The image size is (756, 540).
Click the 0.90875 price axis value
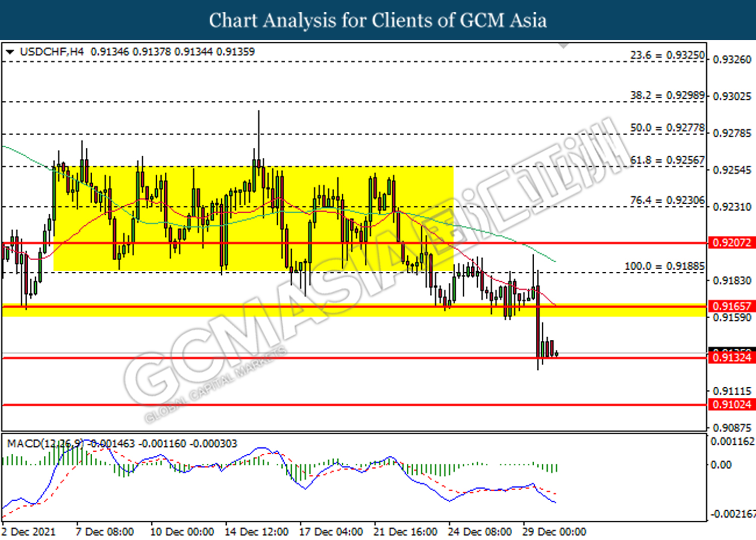[732, 428]
